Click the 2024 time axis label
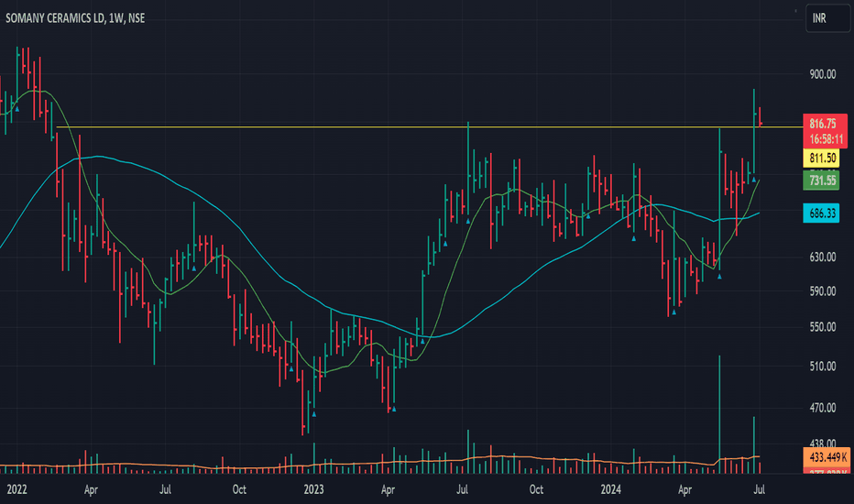The height and width of the screenshot is (504, 854). pos(610,489)
